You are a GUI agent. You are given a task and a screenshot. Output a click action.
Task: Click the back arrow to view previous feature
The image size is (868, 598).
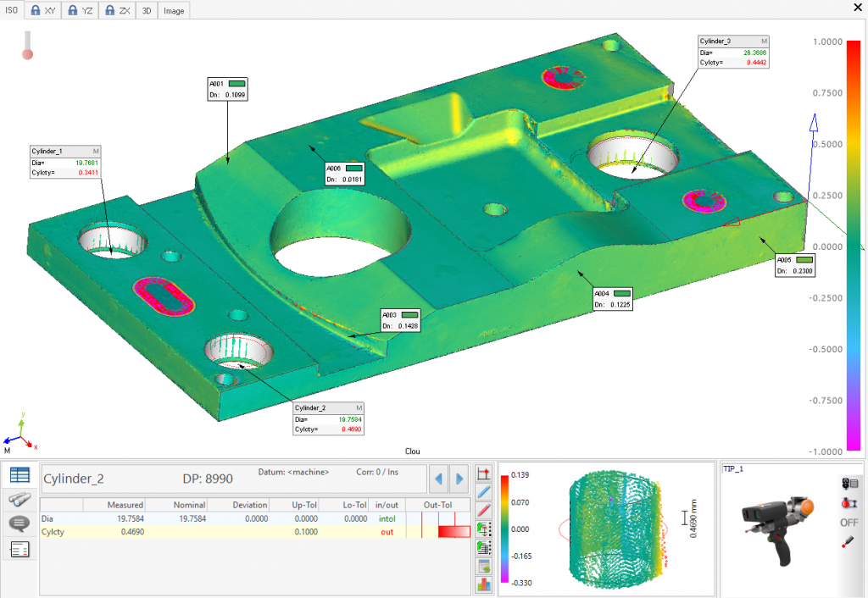tap(438, 479)
